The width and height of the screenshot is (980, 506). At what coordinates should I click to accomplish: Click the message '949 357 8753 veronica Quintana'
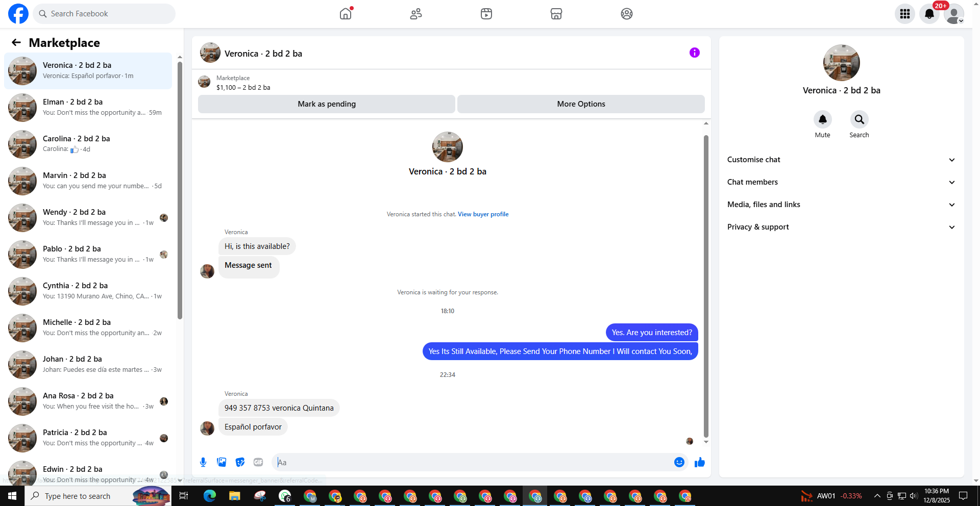pyautogui.click(x=279, y=408)
